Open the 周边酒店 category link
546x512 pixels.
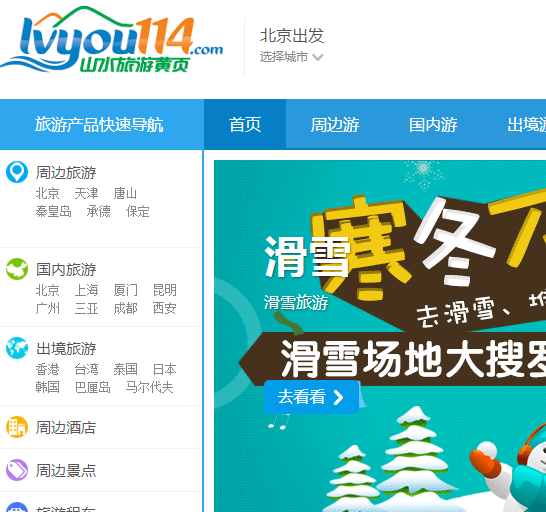66,428
